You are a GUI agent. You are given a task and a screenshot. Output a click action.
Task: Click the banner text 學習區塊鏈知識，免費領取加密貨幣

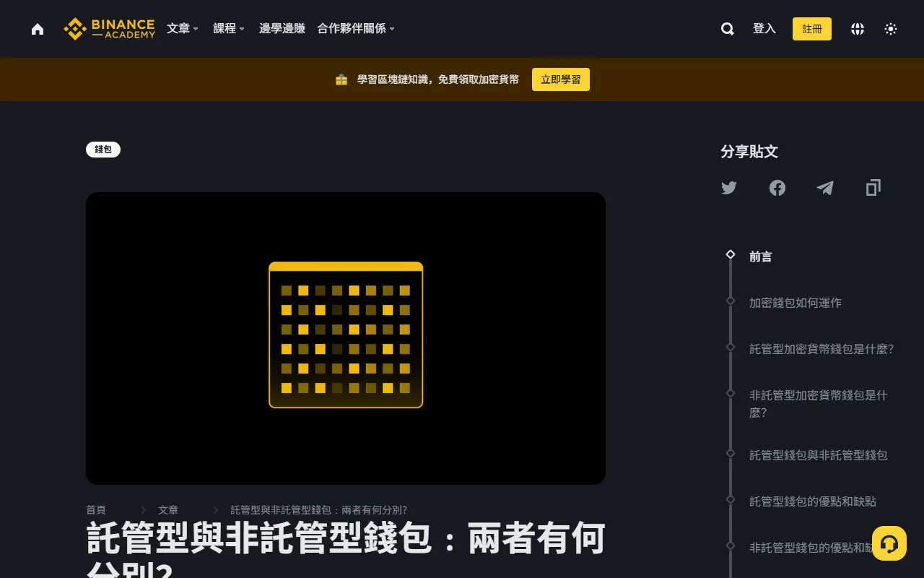[x=438, y=79]
